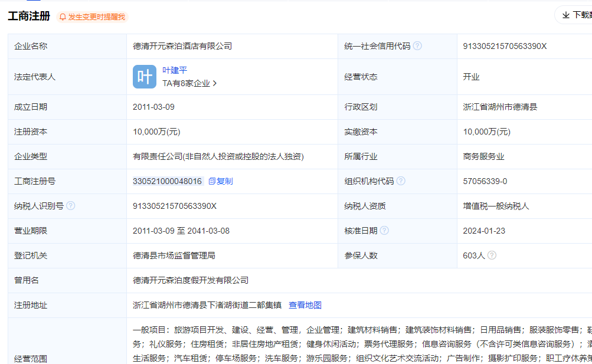Click business term 2011-03-09 至 2041-03-08
The height and width of the screenshot is (364, 592).
[181, 231]
